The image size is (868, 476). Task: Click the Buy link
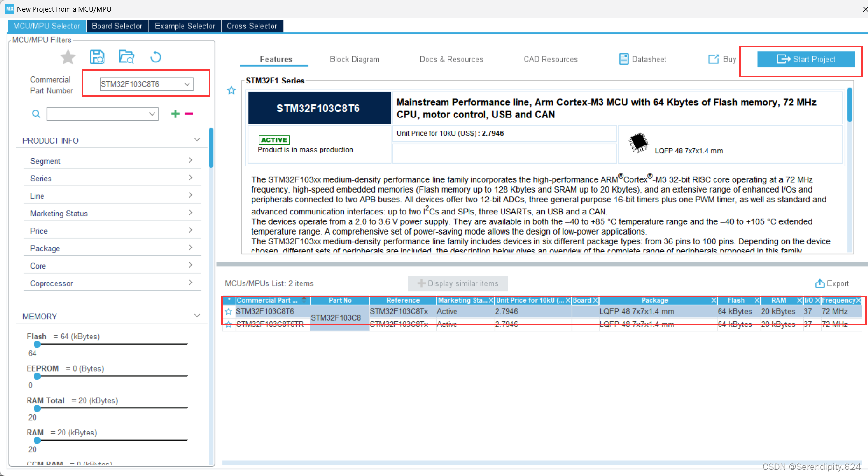point(722,59)
